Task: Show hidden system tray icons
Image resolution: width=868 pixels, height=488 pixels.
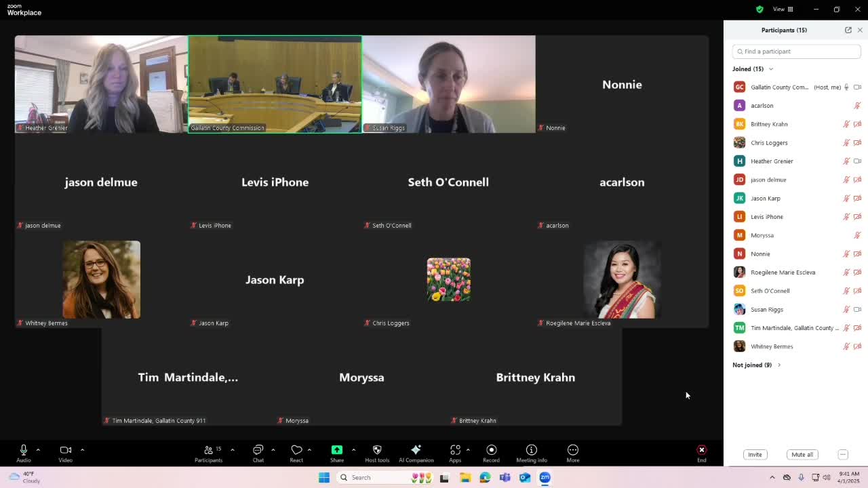Action: pos(772,477)
